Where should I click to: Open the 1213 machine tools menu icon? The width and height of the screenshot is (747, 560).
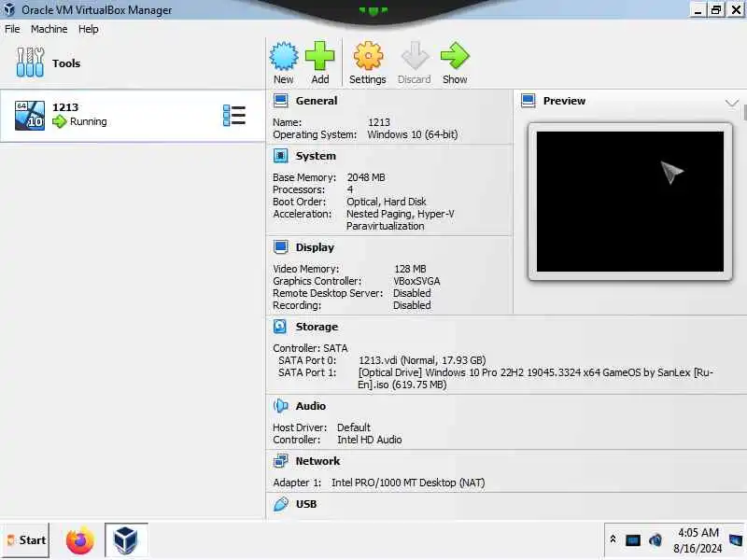234,116
